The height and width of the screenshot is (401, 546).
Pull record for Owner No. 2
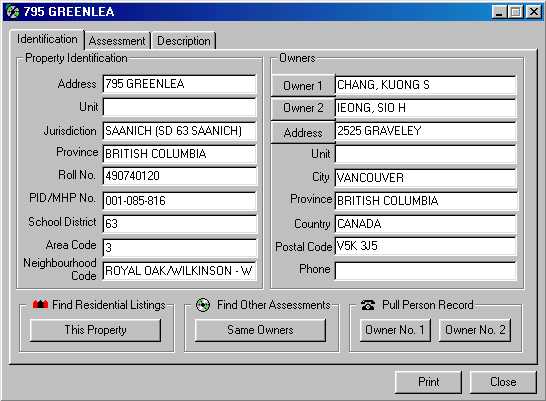tap(475, 330)
